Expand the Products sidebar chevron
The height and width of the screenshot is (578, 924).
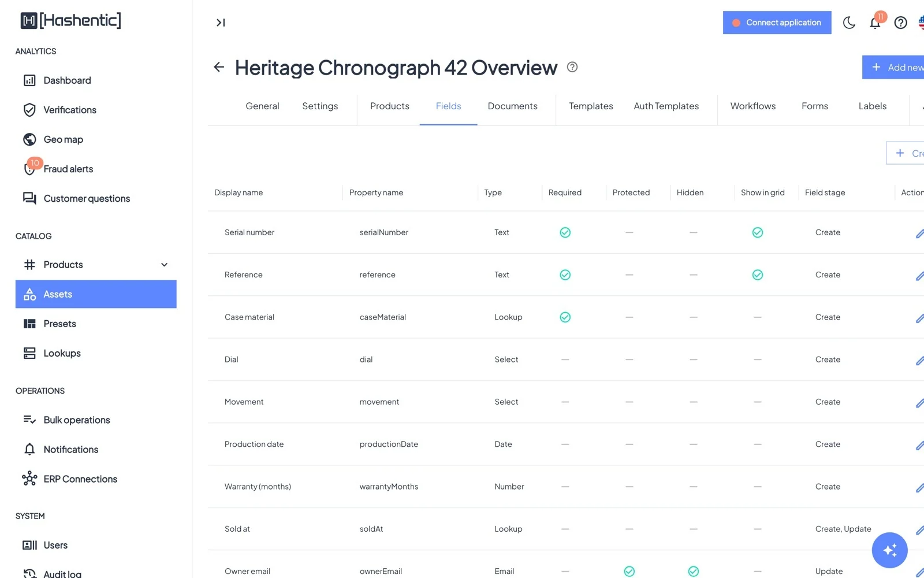pos(164,265)
